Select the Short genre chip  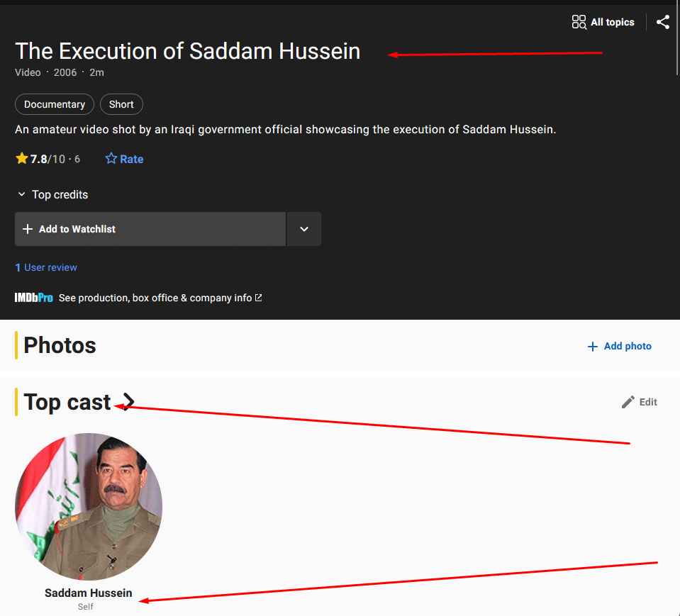pyautogui.click(x=121, y=104)
